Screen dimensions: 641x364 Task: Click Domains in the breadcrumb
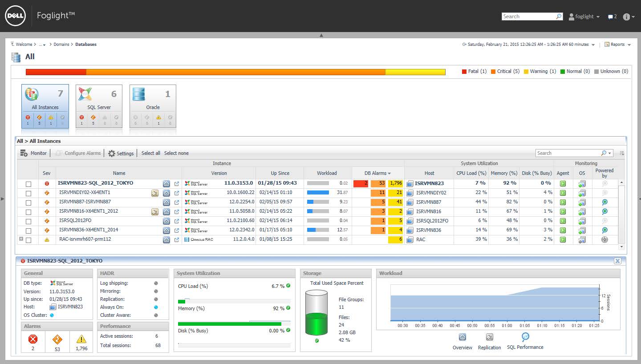(61, 44)
